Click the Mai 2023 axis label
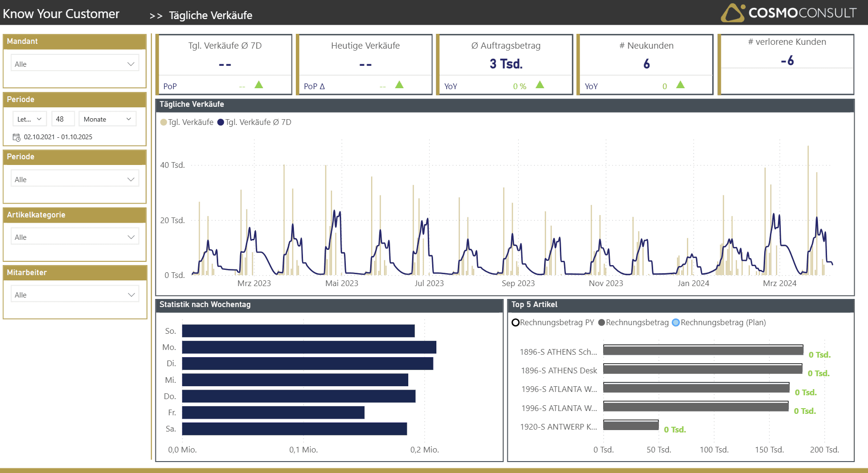Viewport: 868px width, 473px height. tap(342, 284)
